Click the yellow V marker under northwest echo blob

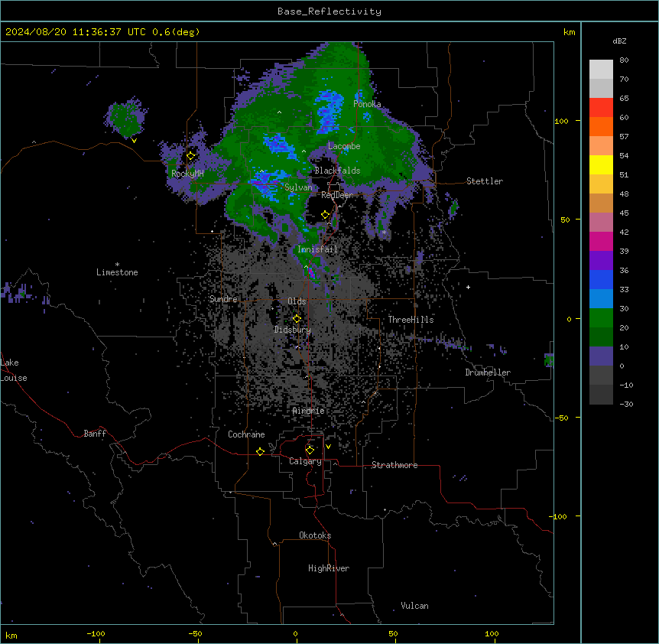click(134, 141)
